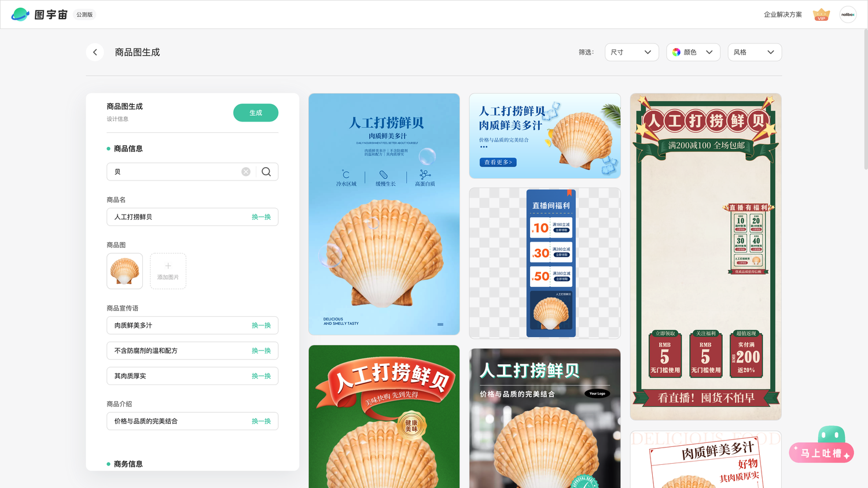Click the search magnifier icon
The height and width of the screenshot is (488, 868).
tap(266, 172)
